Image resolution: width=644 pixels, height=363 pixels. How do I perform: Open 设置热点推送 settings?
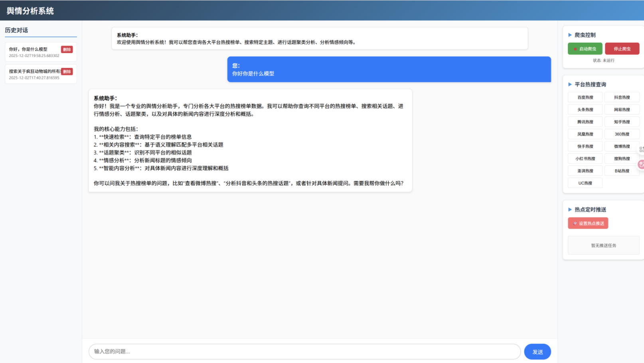coord(588,223)
